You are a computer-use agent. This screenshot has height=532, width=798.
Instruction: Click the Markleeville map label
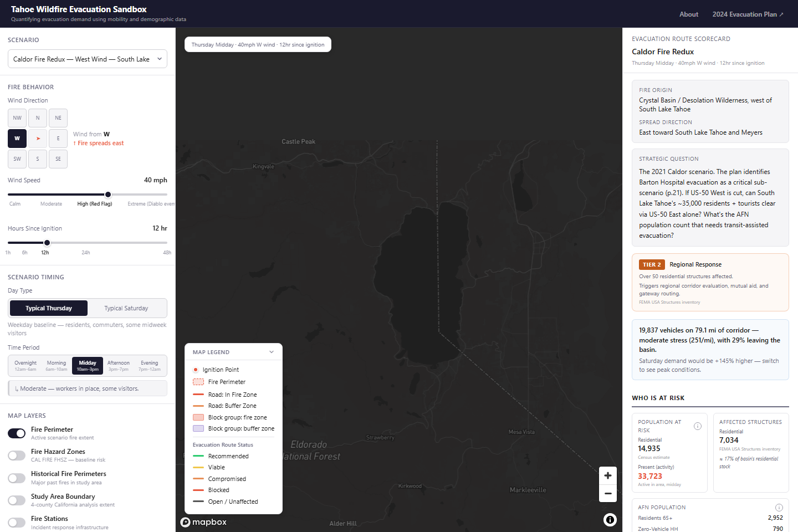coord(528,490)
